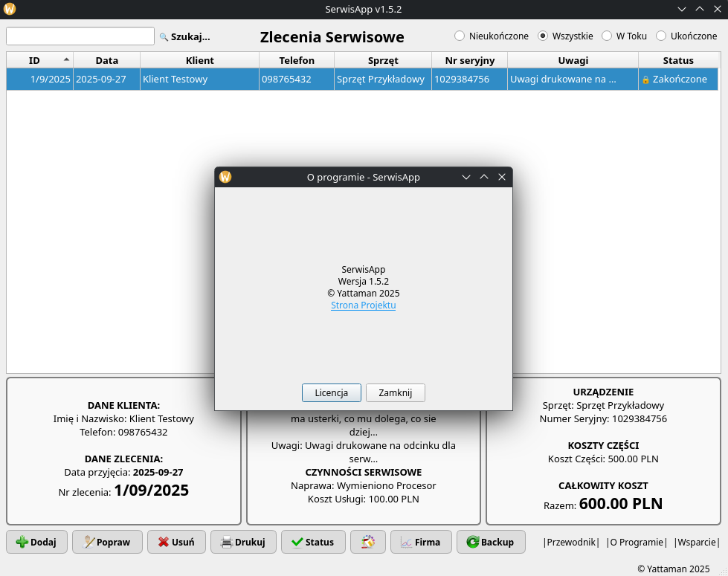This screenshot has width=728, height=576.
Task: Click the Drukuj printer button
Action: tap(243, 542)
